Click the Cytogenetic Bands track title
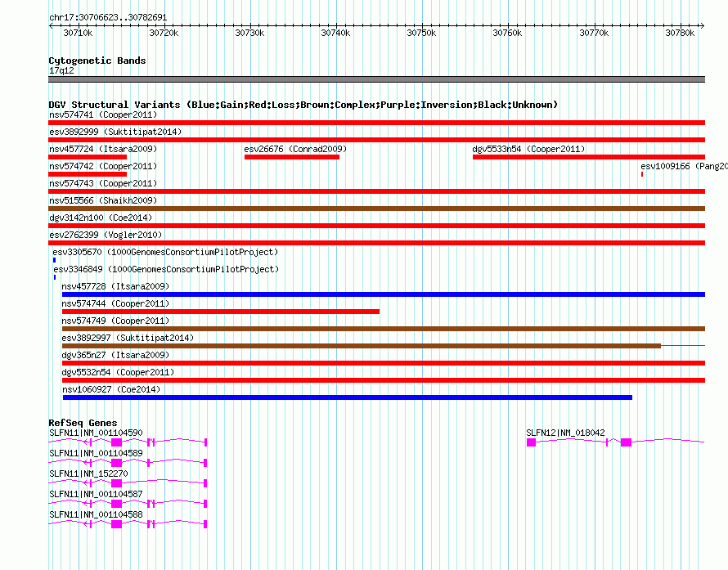This screenshot has width=728, height=570. click(x=97, y=61)
